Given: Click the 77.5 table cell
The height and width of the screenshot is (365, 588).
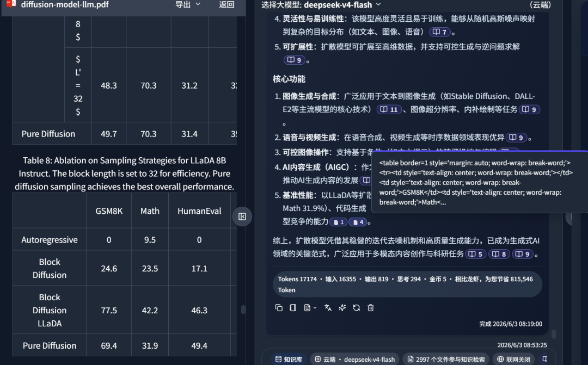Looking at the screenshot, I should [109, 310].
